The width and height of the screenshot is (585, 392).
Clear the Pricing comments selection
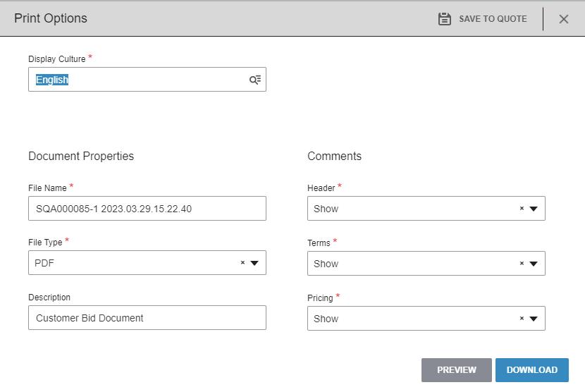click(522, 319)
